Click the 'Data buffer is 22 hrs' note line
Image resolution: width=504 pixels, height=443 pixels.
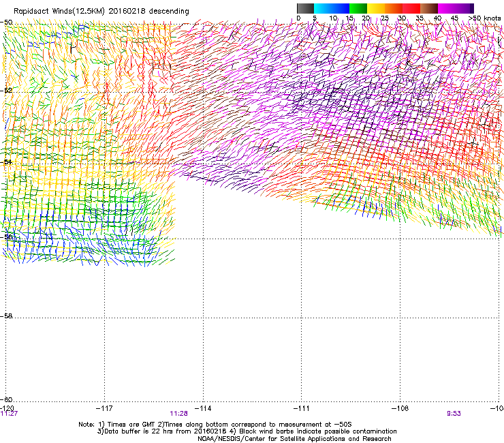(x=247, y=431)
